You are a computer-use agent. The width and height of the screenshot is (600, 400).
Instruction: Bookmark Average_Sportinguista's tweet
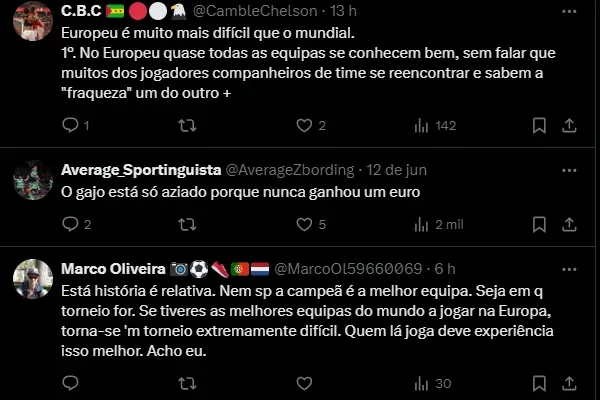tap(539, 225)
